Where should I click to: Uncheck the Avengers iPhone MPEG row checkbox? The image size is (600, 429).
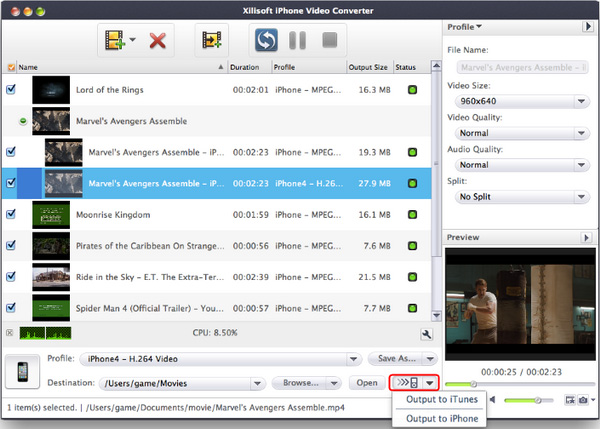click(x=11, y=152)
